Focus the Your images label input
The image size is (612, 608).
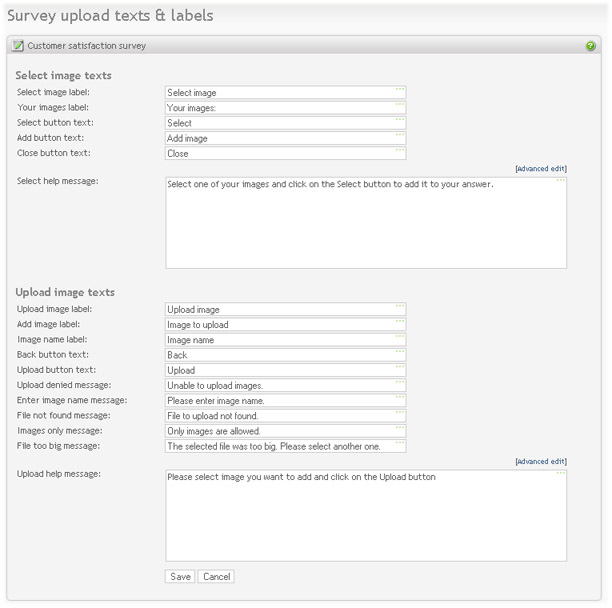(x=286, y=108)
